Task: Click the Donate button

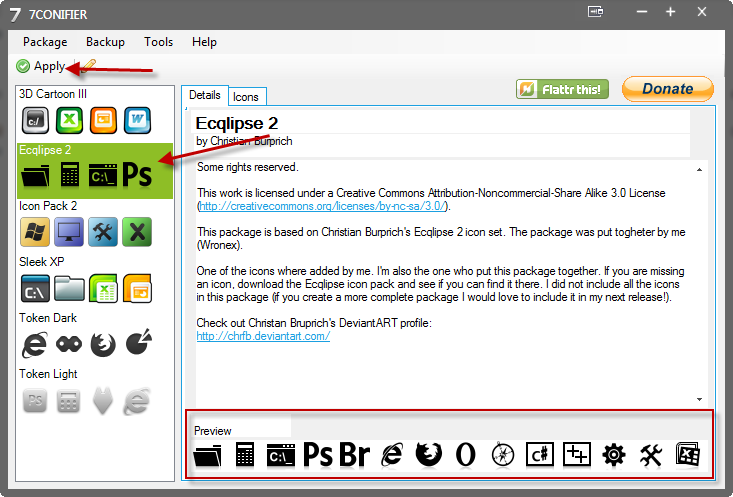Action: pos(668,88)
